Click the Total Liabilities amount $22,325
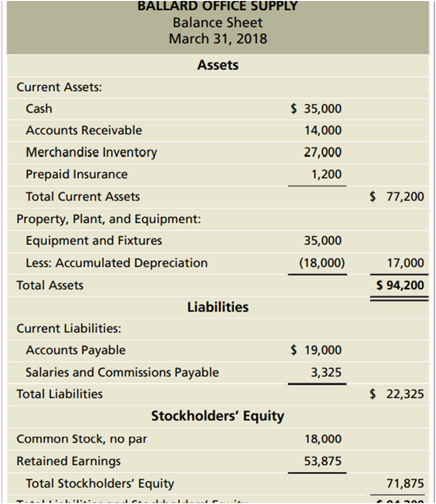 (x=397, y=394)
